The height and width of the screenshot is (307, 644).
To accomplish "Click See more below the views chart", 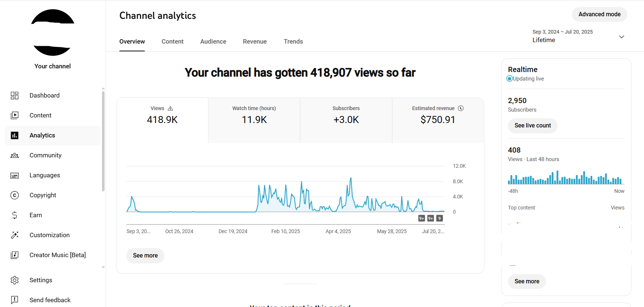I will tap(145, 256).
